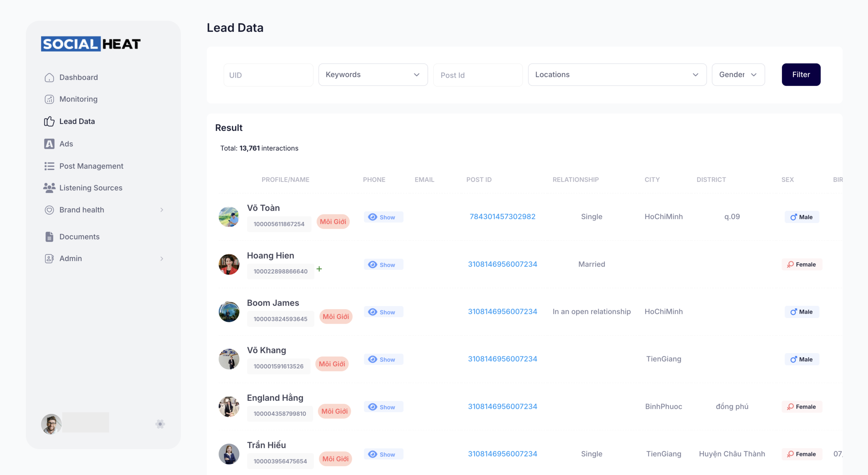This screenshot has width=868, height=475.
Task: Click the Monitoring chart icon
Action: coord(49,99)
